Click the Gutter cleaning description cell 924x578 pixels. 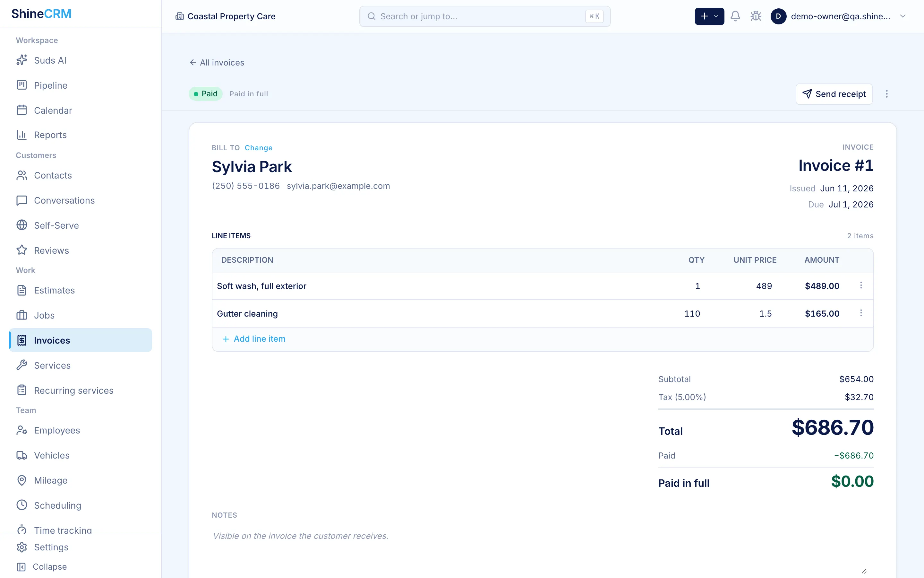click(x=247, y=313)
